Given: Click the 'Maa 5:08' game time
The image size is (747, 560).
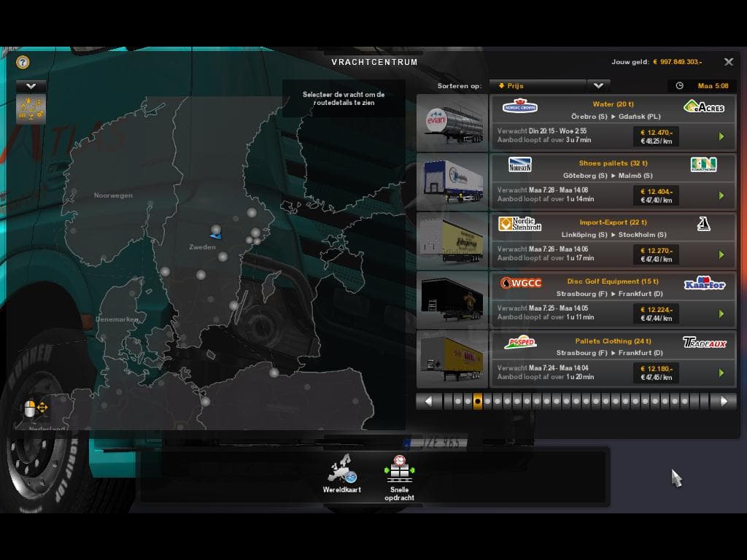Looking at the screenshot, I should 713,86.
